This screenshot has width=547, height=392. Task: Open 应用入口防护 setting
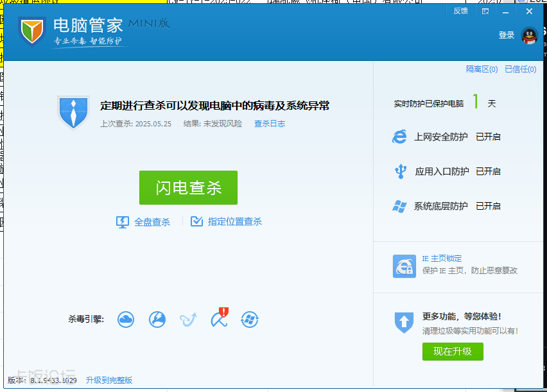coord(442,171)
